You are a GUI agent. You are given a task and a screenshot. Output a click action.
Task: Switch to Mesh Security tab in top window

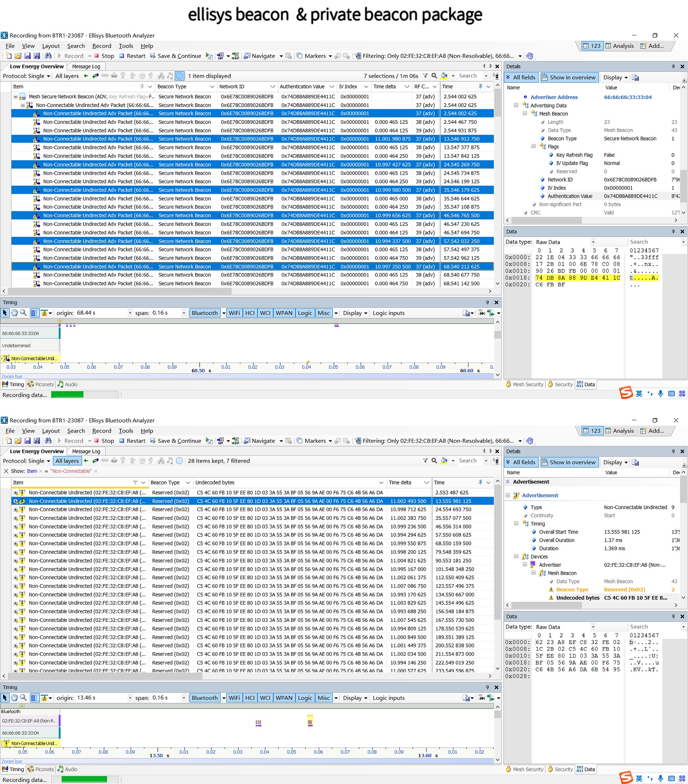[x=524, y=385]
